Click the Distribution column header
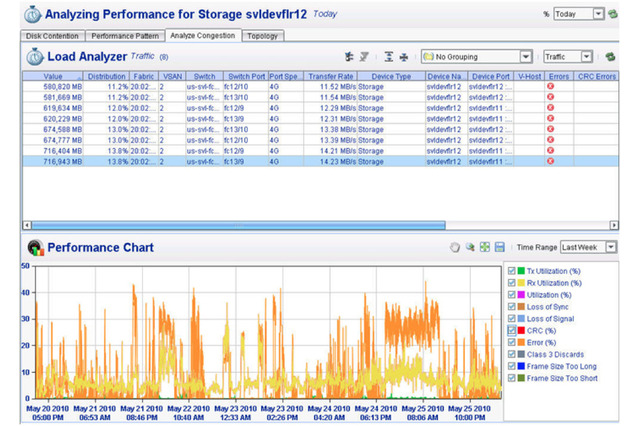Viewport: 640px width, 426px height. point(106,76)
